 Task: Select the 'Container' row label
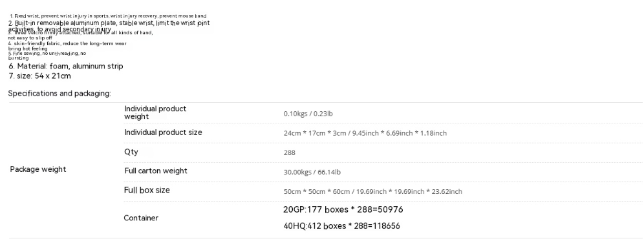[x=141, y=218]
